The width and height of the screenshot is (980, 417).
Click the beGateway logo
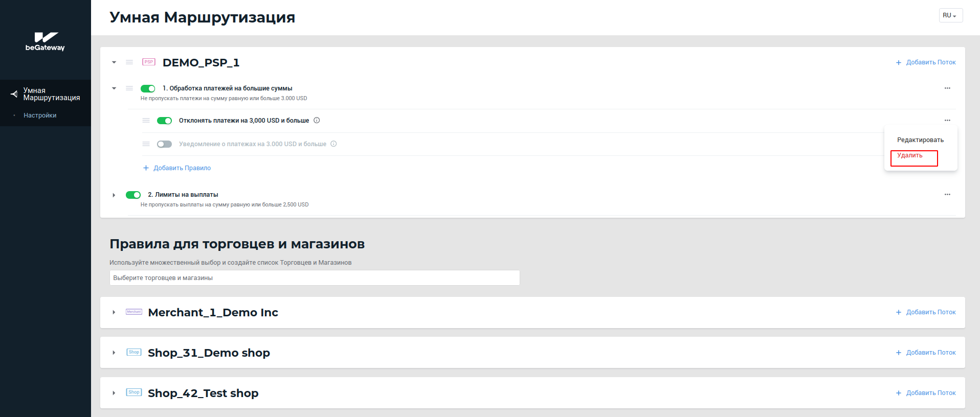coord(45,41)
